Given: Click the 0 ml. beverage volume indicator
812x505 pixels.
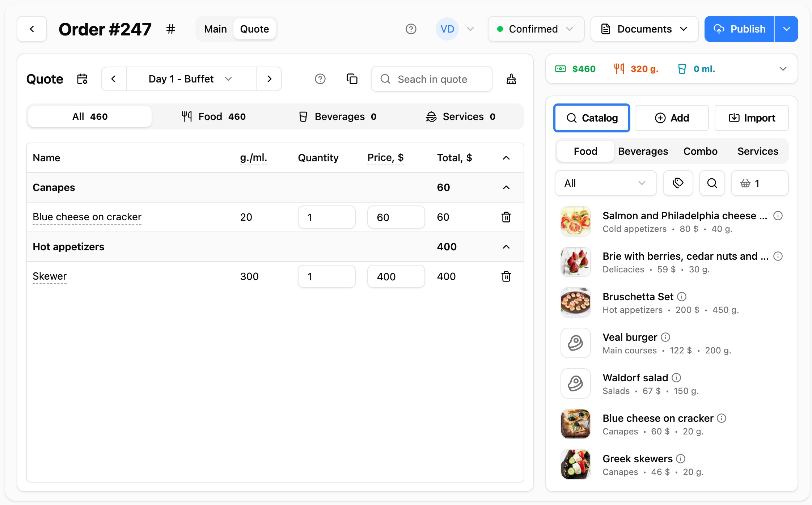Looking at the screenshot, I should (x=696, y=69).
